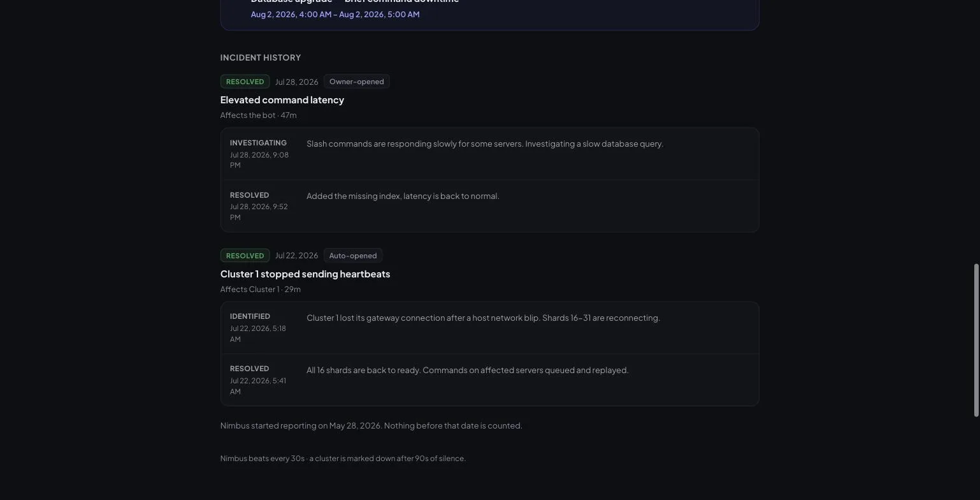Click the Owner-opened tag

click(x=357, y=82)
